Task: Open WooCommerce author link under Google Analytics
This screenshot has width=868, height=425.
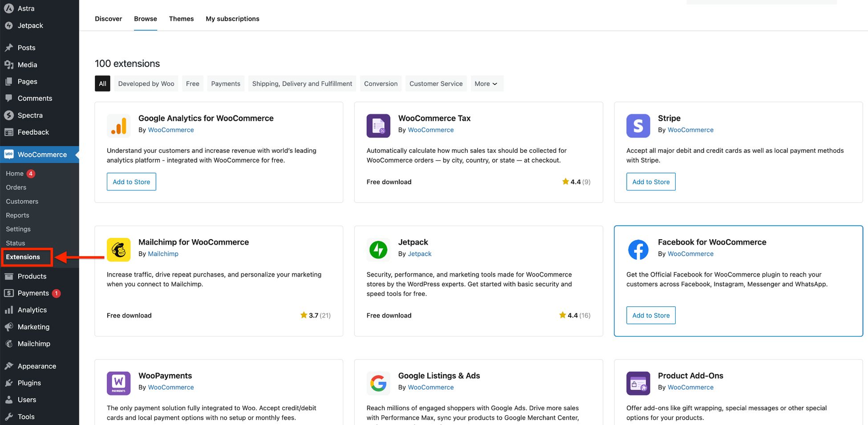Action: coord(171,130)
